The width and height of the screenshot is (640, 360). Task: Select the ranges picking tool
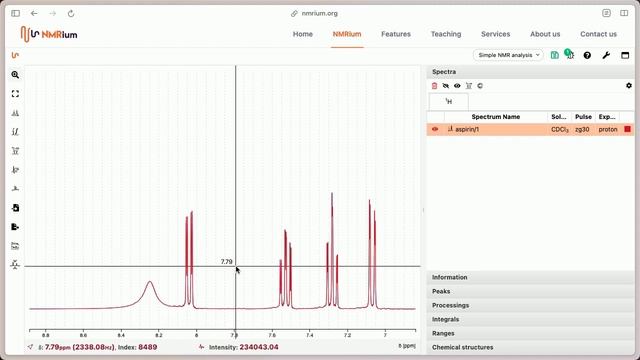tap(15, 151)
